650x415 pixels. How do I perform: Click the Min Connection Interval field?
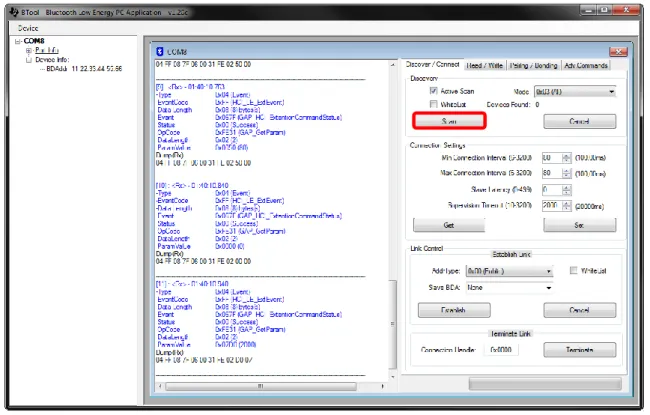(x=552, y=158)
